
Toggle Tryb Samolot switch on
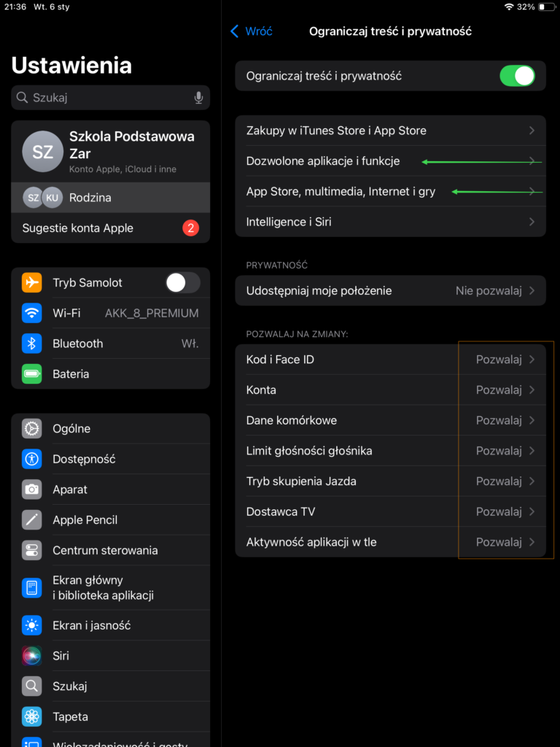[182, 282]
